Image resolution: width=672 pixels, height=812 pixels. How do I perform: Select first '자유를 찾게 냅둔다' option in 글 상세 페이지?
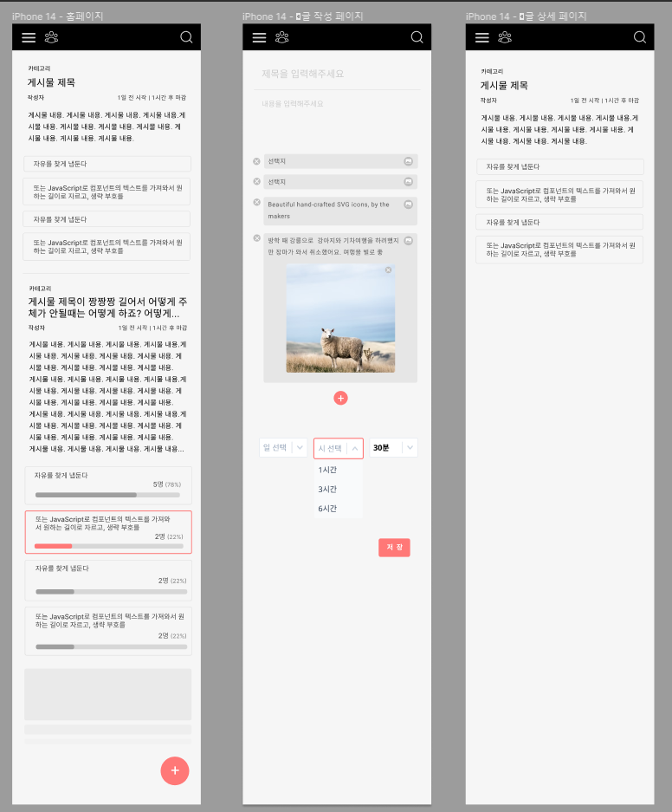tap(559, 166)
